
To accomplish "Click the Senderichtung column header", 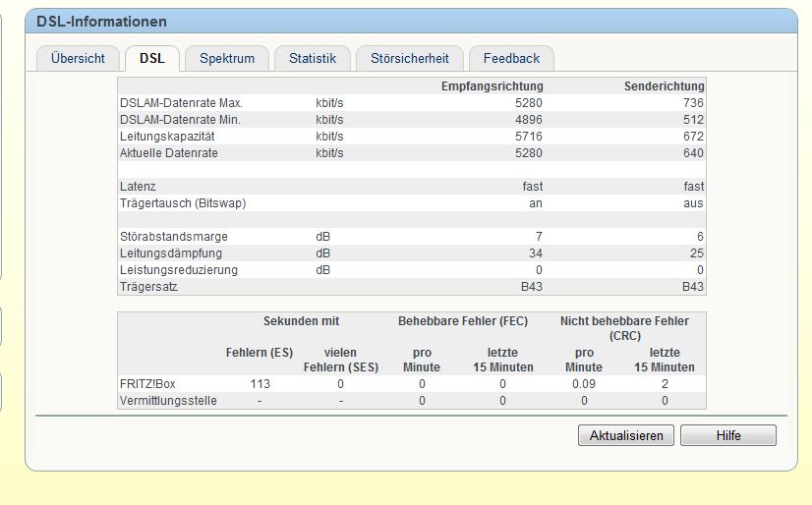I will (664, 86).
